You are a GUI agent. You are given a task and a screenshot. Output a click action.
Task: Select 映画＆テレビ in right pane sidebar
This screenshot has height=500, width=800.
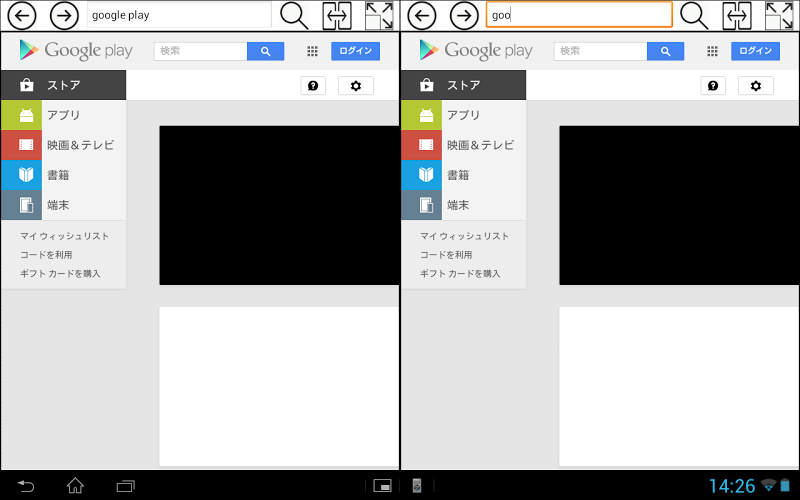pyautogui.click(x=463, y=145)
